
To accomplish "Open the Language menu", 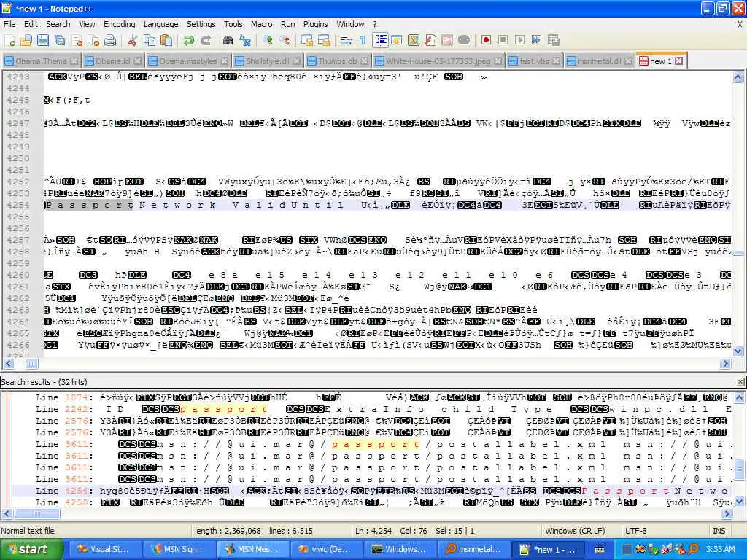I will 160,24.
